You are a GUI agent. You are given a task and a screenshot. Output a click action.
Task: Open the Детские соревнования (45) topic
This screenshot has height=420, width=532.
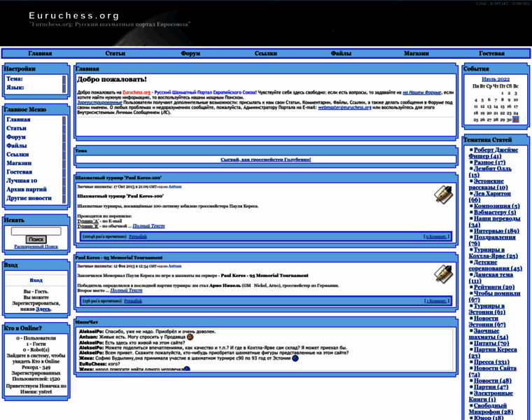click(x=496, y=265)
